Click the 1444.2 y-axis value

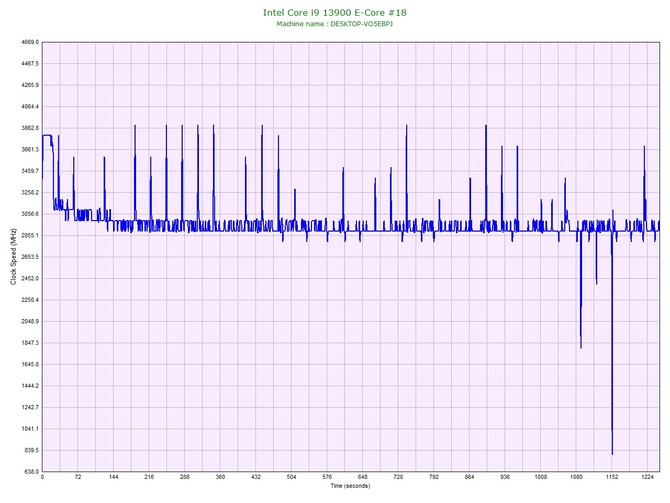(x=30, y=386)
